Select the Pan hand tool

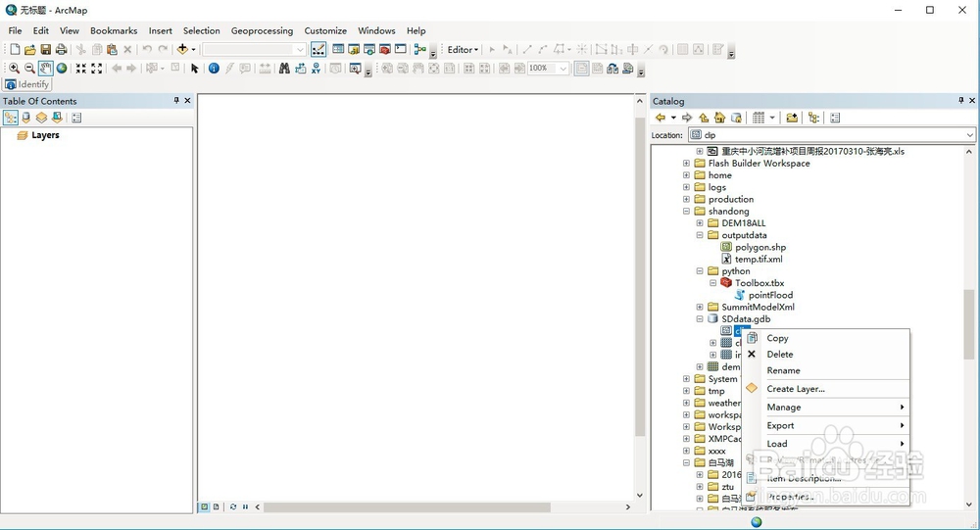point(45,69)
